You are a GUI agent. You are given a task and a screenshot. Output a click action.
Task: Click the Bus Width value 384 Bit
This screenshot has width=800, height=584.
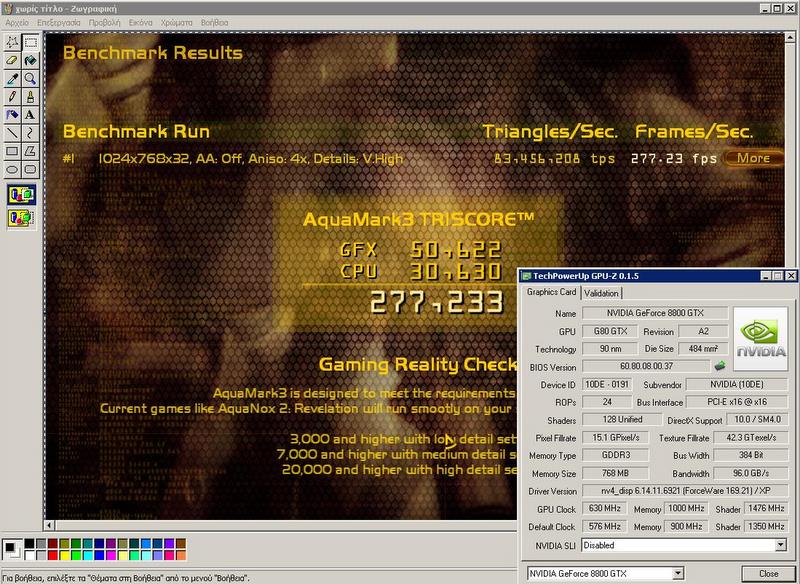(x=751, y=455)
